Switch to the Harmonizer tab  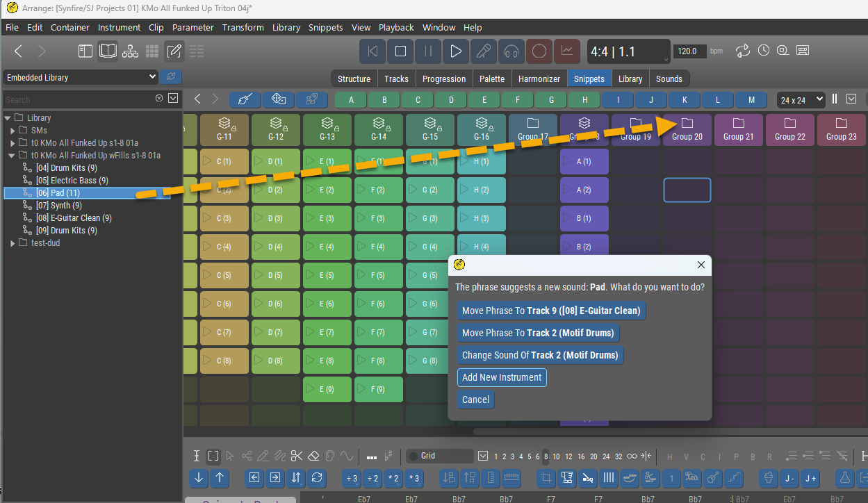(539, 79)
